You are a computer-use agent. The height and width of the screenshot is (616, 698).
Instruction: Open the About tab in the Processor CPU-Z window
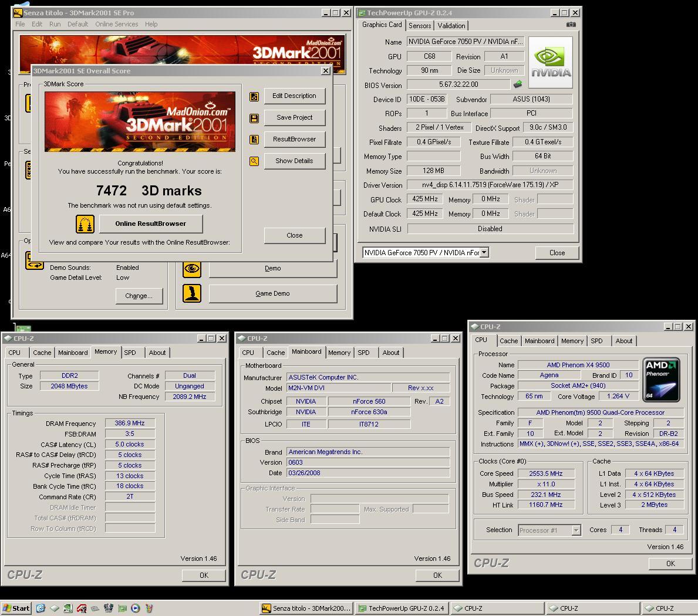point(623,341)
